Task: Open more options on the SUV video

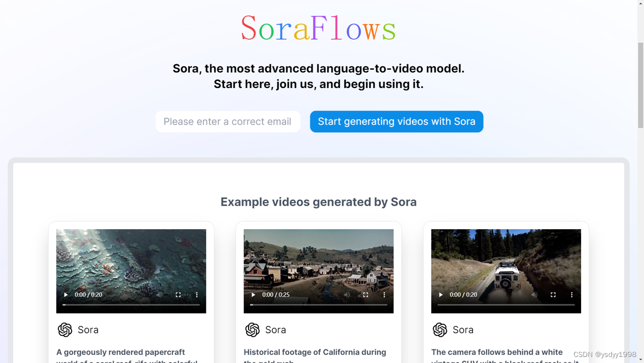Action: [572, 295]
